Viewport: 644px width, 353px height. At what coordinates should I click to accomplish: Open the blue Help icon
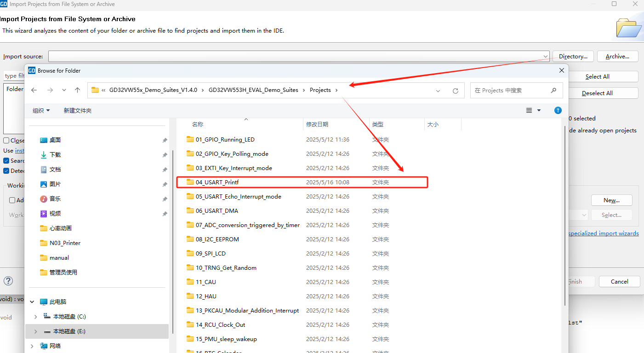click(x=558, y=110)
